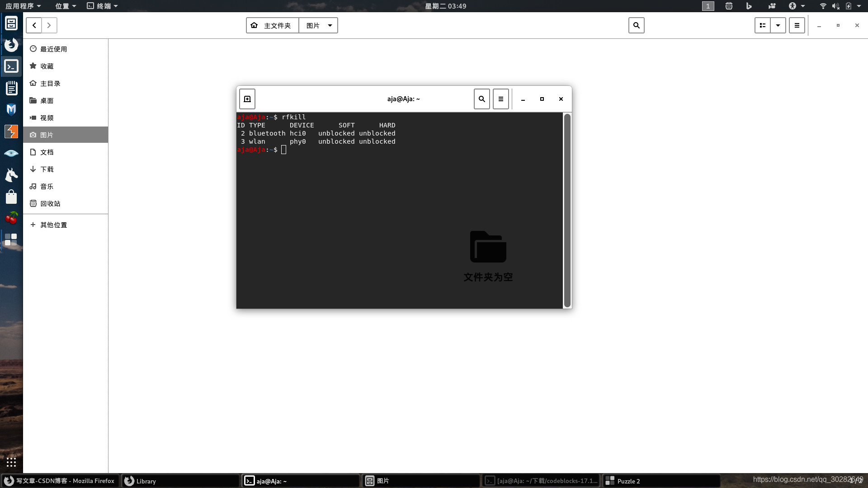The height and width of the screenshot is (488, 868).
Task: Click the file manager search button
Action: tap(636, 25)
